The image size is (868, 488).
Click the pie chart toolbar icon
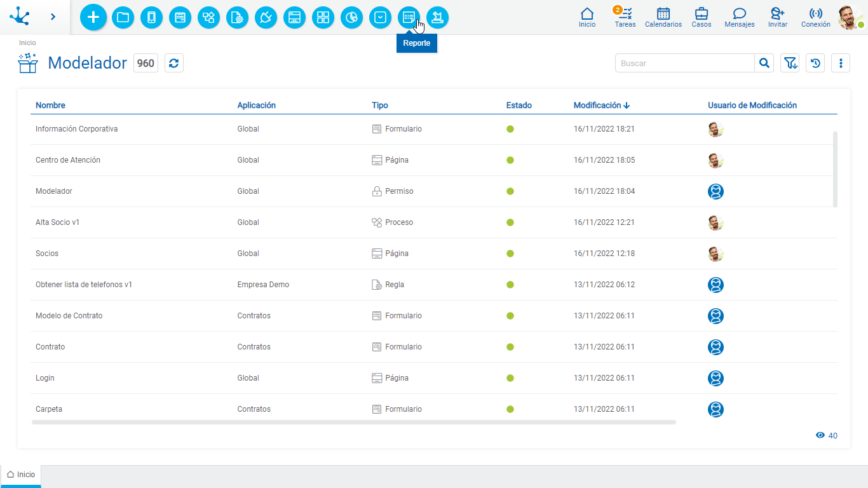tap(351, 17)
